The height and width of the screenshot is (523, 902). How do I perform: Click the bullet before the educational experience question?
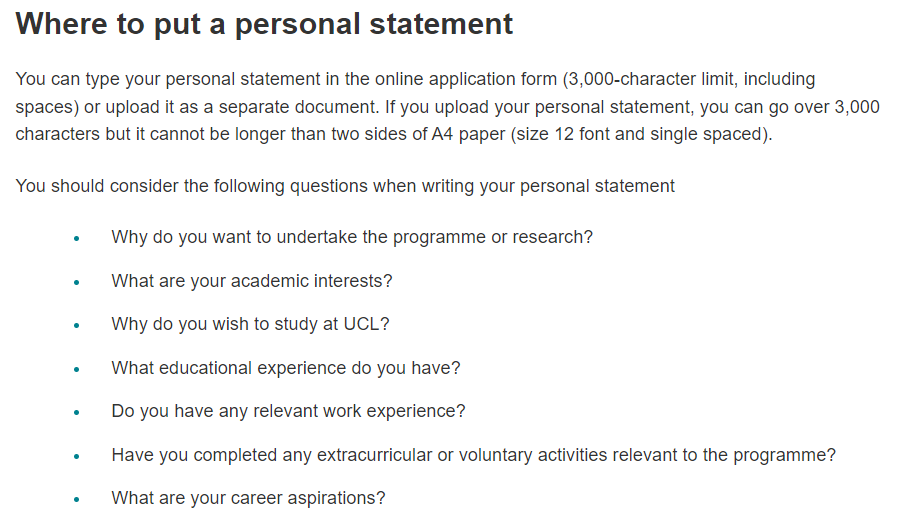pyautogui.click(x=77, y=369)
